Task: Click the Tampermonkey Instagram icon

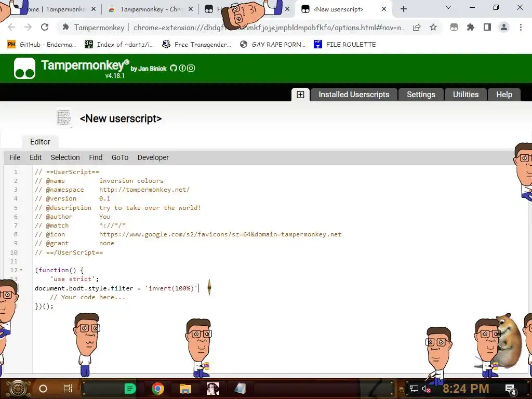Action: (x=191, y=68)
